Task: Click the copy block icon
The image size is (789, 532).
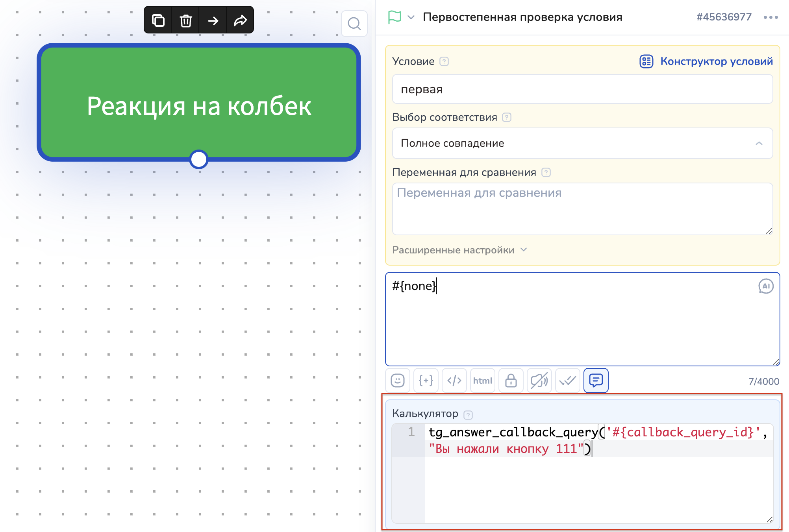Action: click(x=158, y=20)
